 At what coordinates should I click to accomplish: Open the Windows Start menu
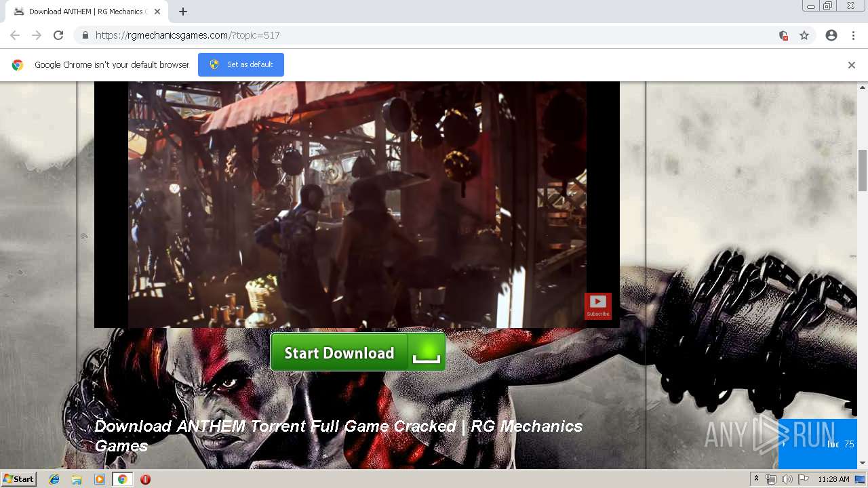pos(19,479)
